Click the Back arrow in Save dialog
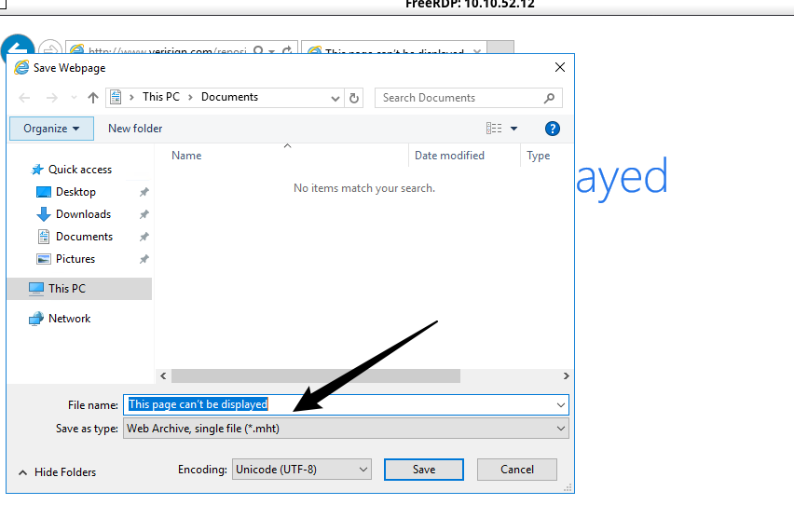The image size is (794, 532). pyautogui.click(x=24, y=98)
